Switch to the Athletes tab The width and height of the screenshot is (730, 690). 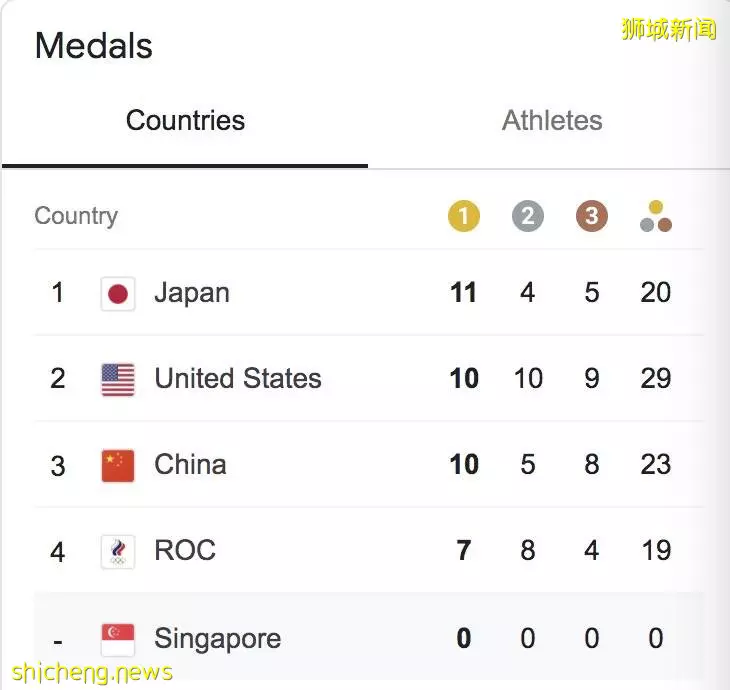[x=552, y=121]
